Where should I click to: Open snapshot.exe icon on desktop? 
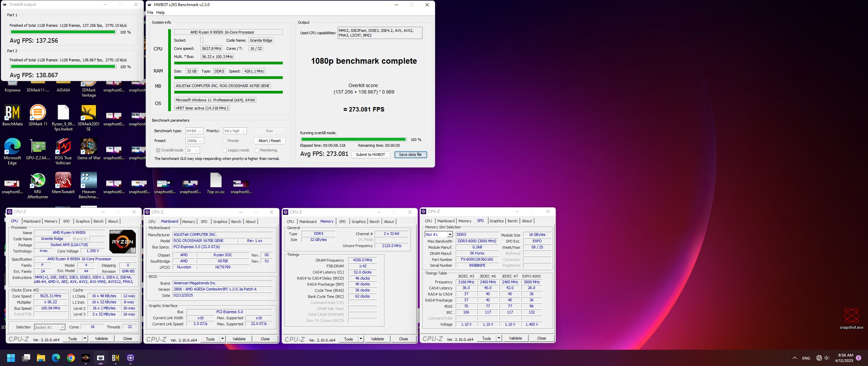coord(851,319)
